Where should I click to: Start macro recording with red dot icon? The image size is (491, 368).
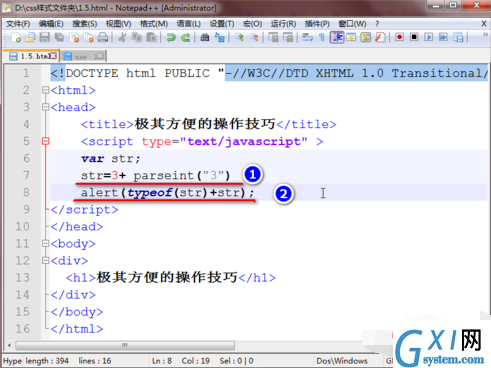[399, 37]
